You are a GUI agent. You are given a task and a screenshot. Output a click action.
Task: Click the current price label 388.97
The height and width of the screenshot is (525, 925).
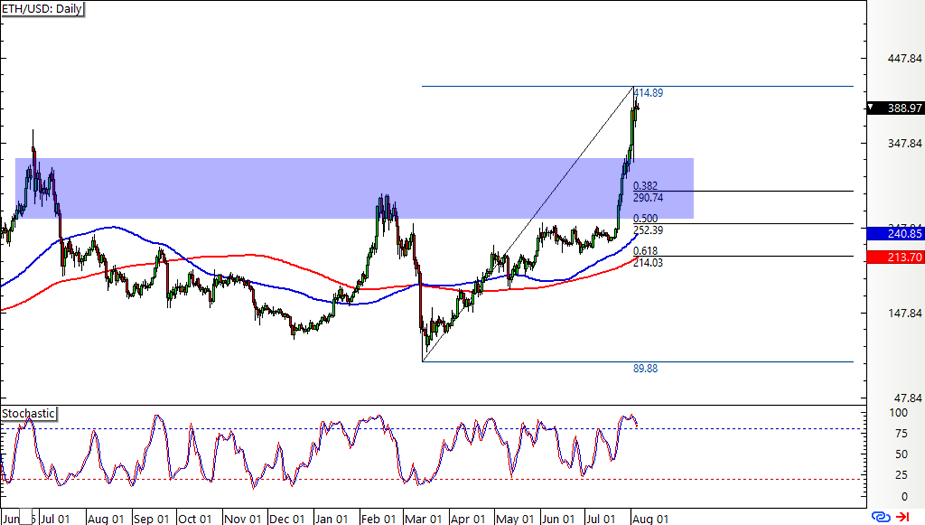click(904, 109)
